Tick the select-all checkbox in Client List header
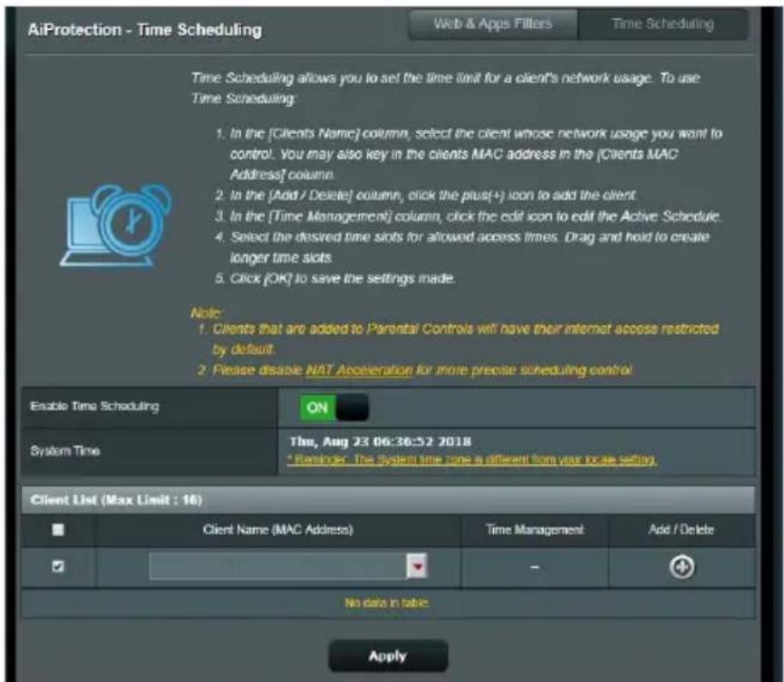Viewport: 784px width, 682px height. pyautogui.click(x=58, y=530)
